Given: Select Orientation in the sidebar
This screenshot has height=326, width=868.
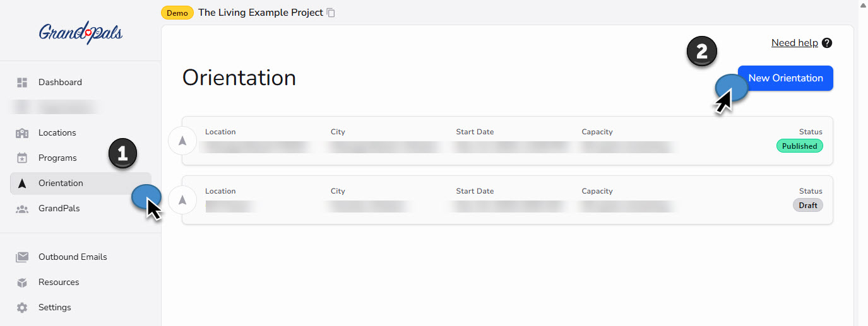Looking at the screenshot, I should pos(81,183).
